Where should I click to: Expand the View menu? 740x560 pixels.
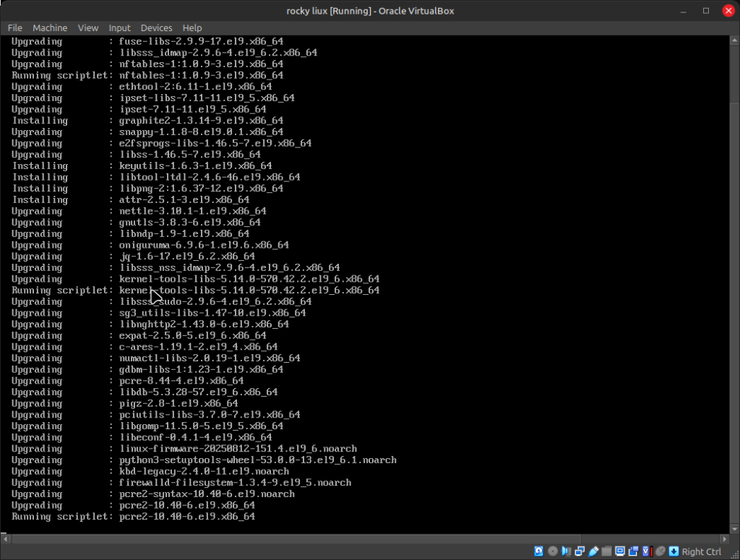click(x=88, y=27)
